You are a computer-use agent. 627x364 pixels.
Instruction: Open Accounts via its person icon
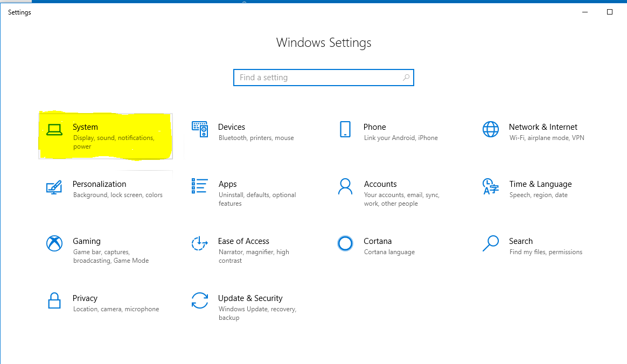[345, 186]
